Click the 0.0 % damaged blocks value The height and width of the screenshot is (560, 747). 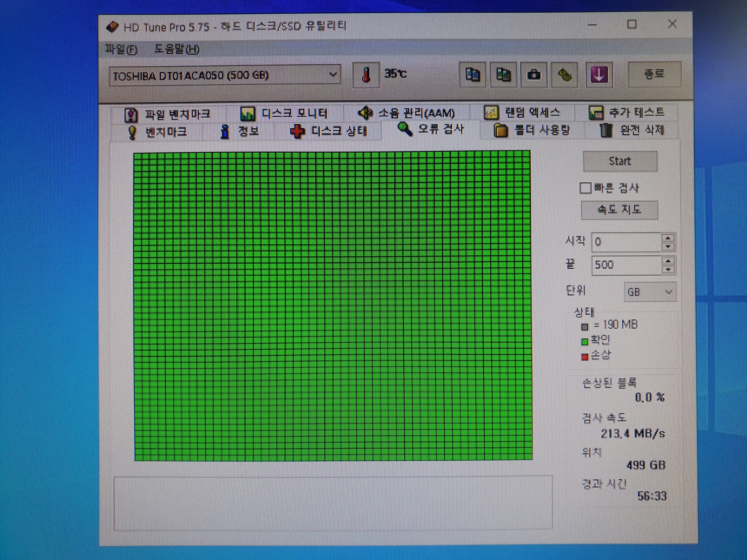coord(650,398)
